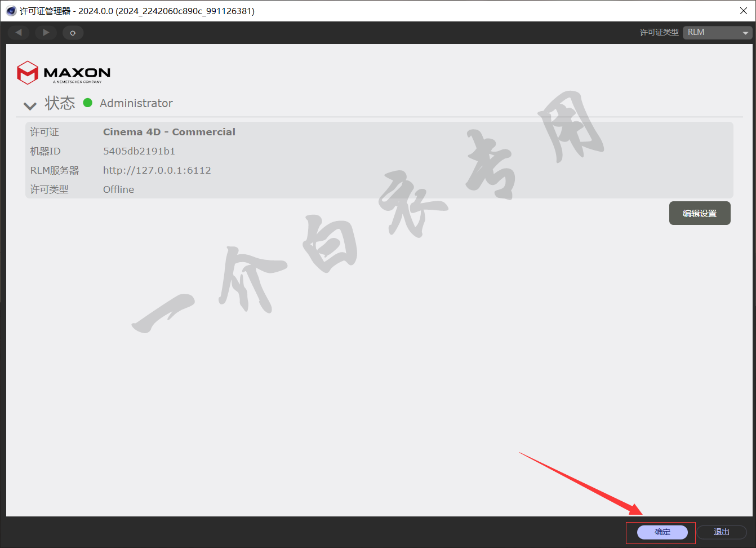Image resolution: width=756 pixels, height=548 pixels.
Task: Click the Maxon logo
Action: (64, 73)
